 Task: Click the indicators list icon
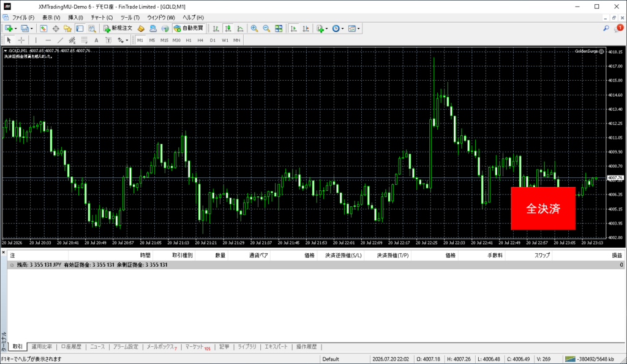point(320,28)
